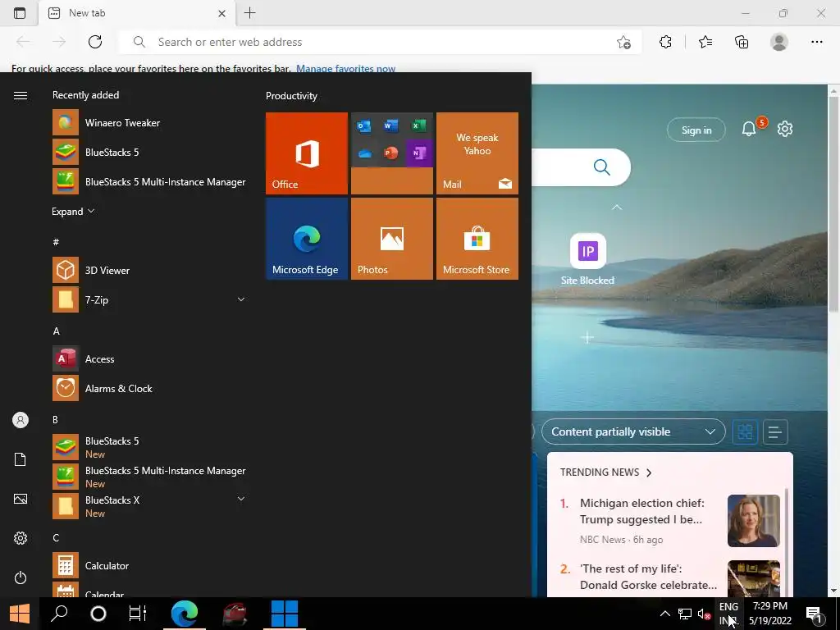Click the Productivity group title
This screenshot has width=840, height=630.
coord(291,96)
